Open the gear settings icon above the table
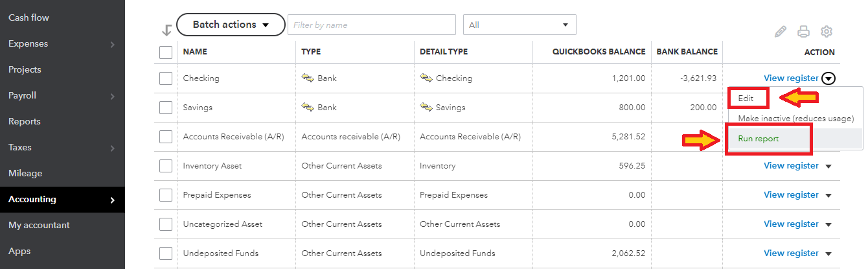 point(826,31)
